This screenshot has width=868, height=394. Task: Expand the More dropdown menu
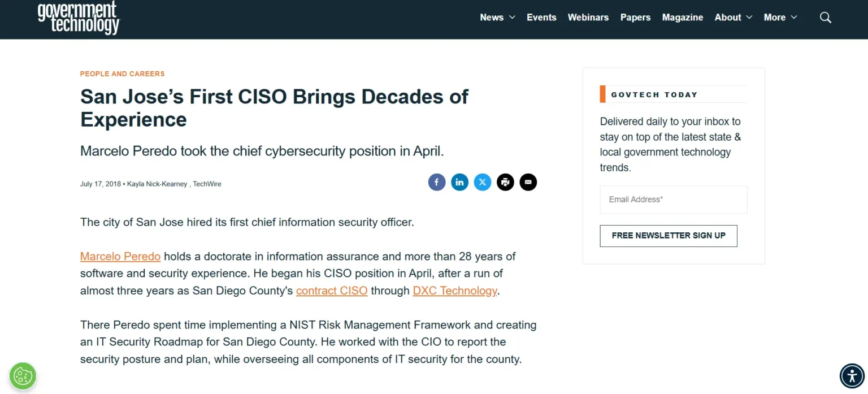click(780, 18)
